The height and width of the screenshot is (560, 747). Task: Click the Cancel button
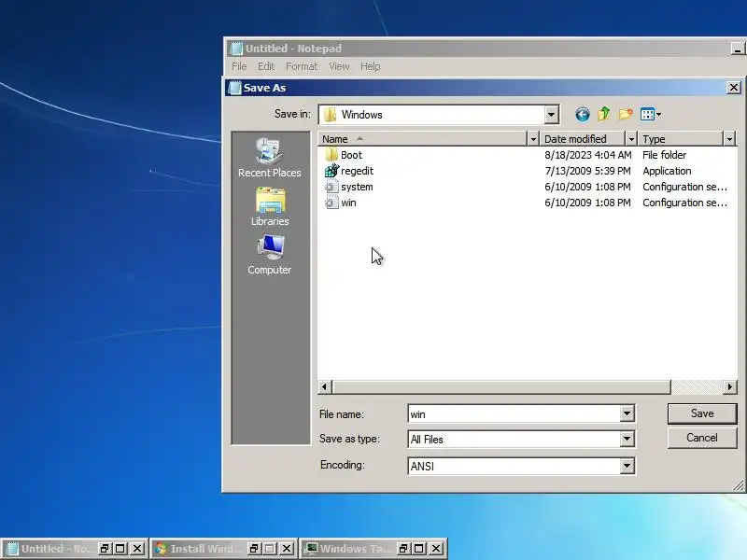702,438
